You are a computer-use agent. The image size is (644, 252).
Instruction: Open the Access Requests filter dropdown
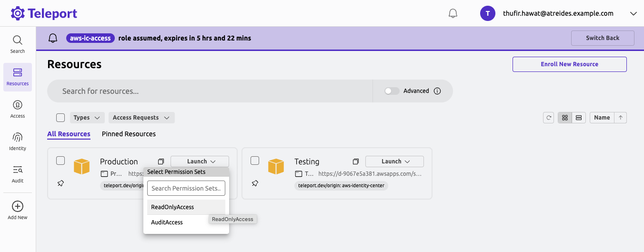(x=141, y=118)
